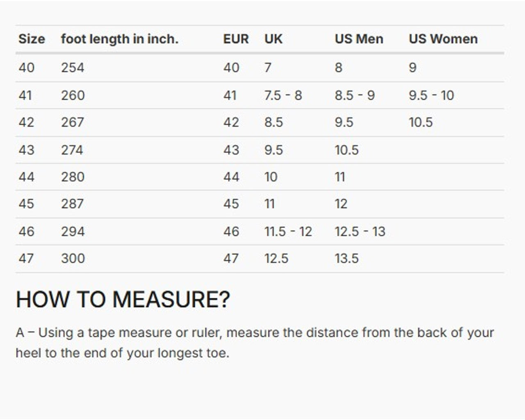Click the 254 foot length value
Image resolution: width=525 pixels, height=420 pixels.
click(x=73, y=67)
